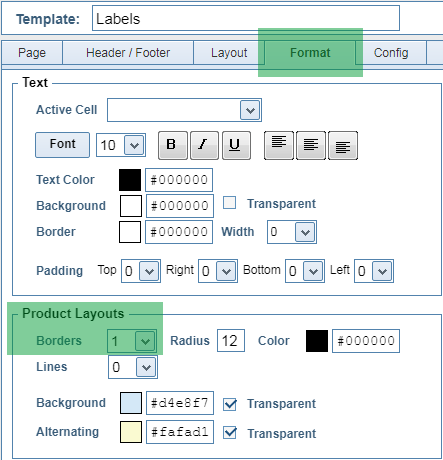
Task: Click the black Text Color swatch
Action: coord(130,180)
